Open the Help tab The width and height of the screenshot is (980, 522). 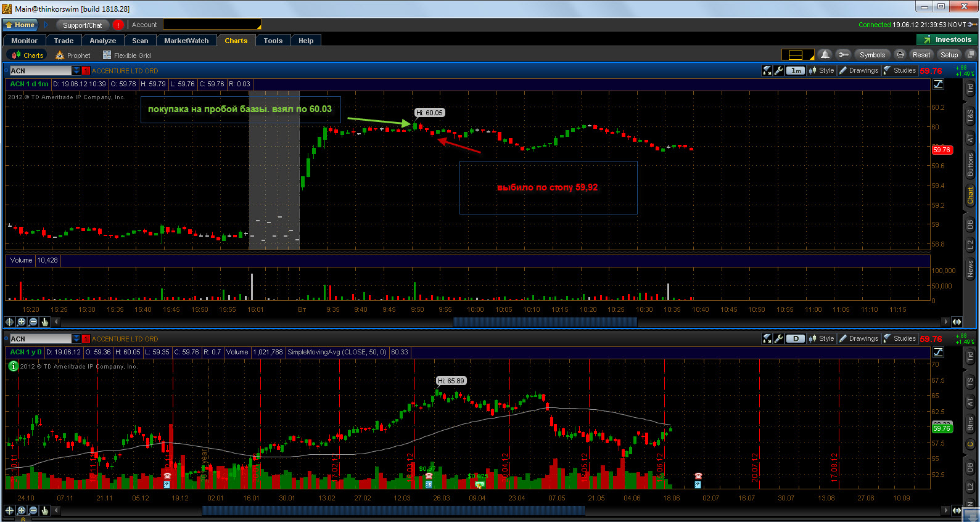pyautogui.click(x=306, y=41)
